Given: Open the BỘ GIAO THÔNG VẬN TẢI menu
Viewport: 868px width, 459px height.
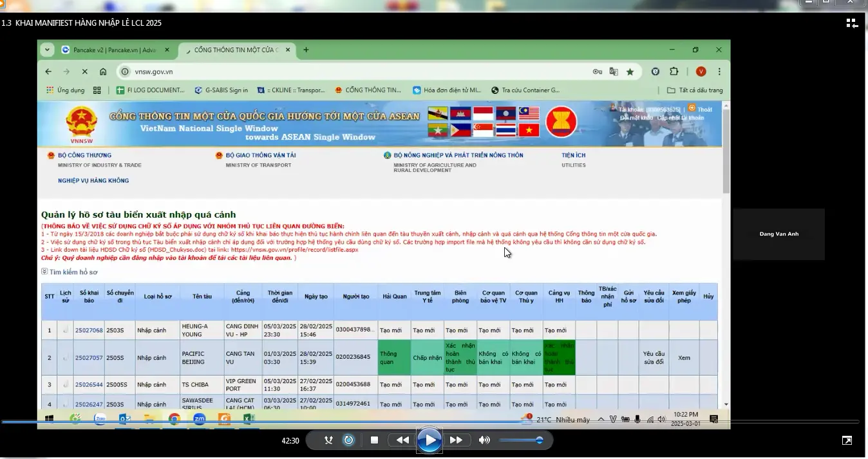Looking at the screenshot, I should pyautogui.click(x=261, y=155).
